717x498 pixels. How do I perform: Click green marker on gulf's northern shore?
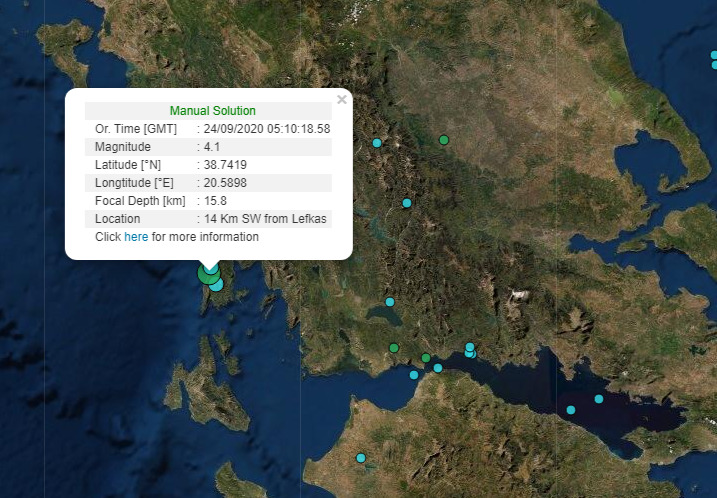(x=426, y=358)
